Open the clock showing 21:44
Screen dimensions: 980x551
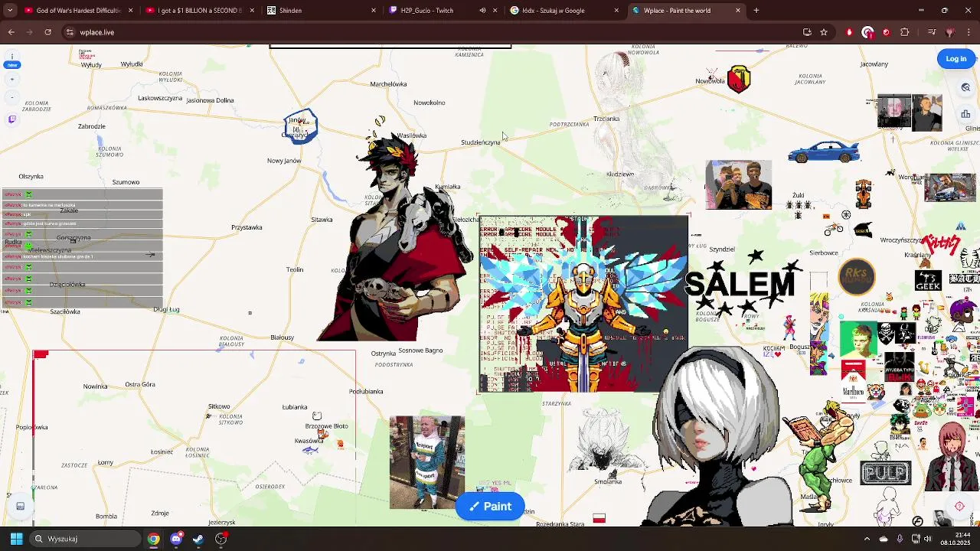tap(955, 539)
